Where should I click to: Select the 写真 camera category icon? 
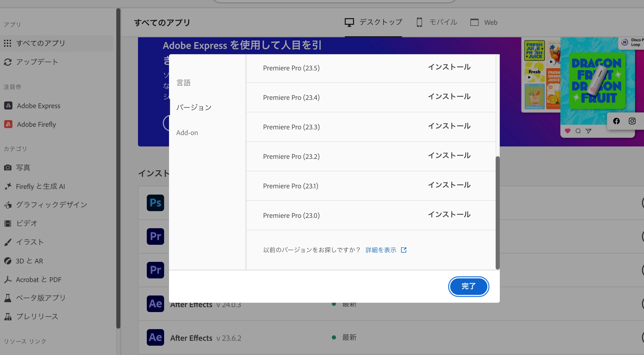pos(8,167)
